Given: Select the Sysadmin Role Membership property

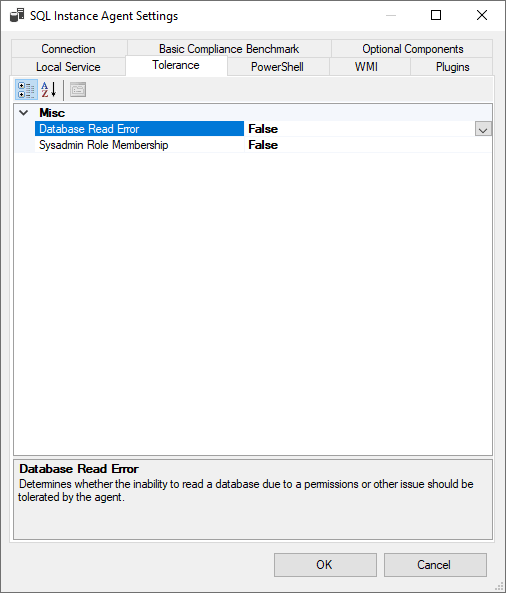Looking at the screenshot, I should pyautogui.click(x=139, y=145).
